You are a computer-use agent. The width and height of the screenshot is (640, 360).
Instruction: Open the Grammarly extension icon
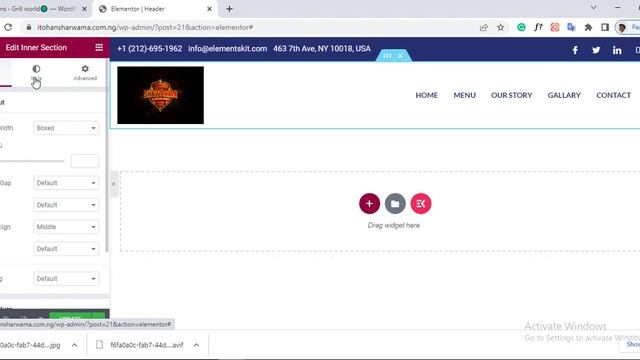click(x=521, y=27)
